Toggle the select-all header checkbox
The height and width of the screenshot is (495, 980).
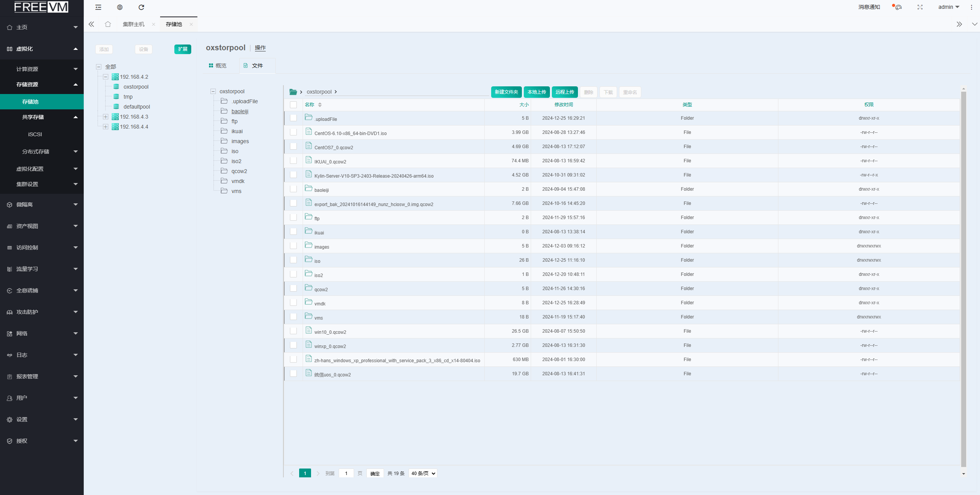click(x=293, y=105)
